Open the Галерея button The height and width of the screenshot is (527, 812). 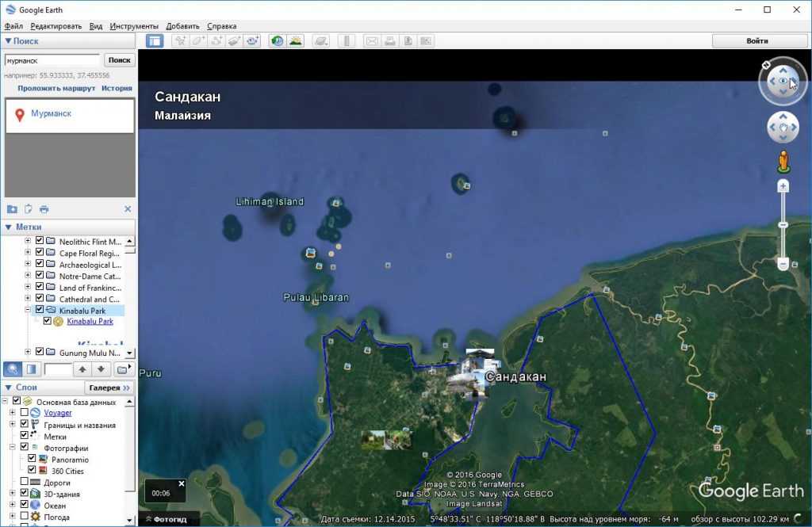pos(109,388)
